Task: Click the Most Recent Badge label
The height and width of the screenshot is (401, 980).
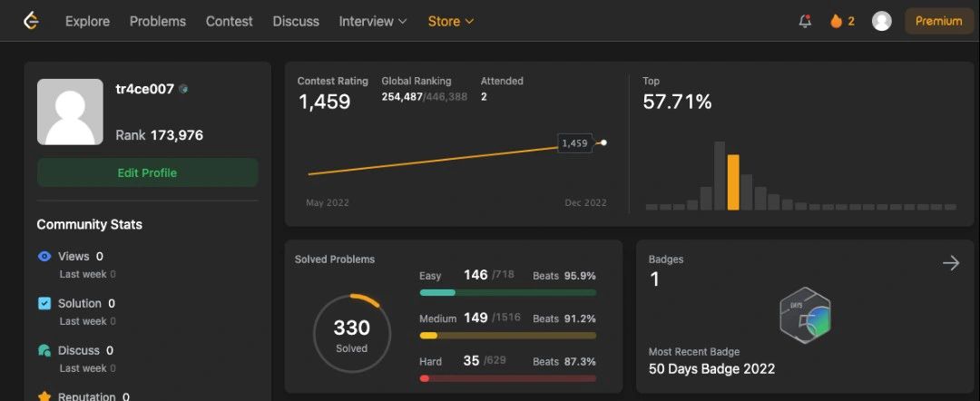Action: click(x=694, y=352)
